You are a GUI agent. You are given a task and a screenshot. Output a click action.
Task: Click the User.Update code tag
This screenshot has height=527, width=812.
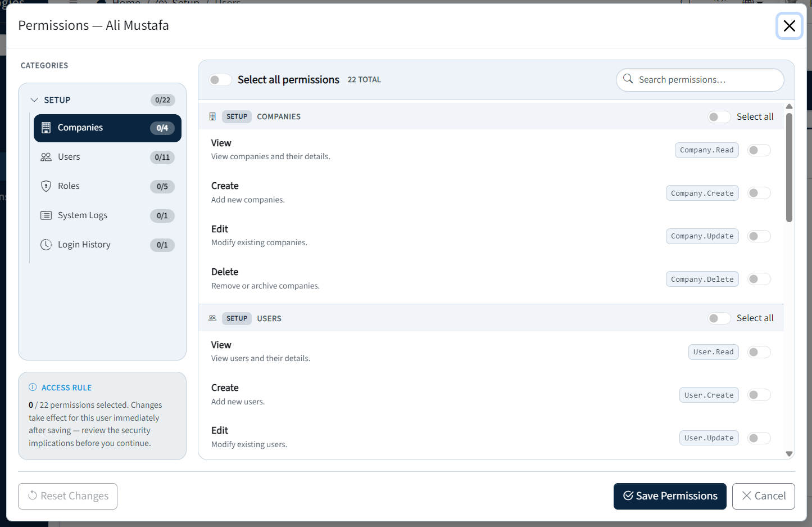click(x=709, y=438)
